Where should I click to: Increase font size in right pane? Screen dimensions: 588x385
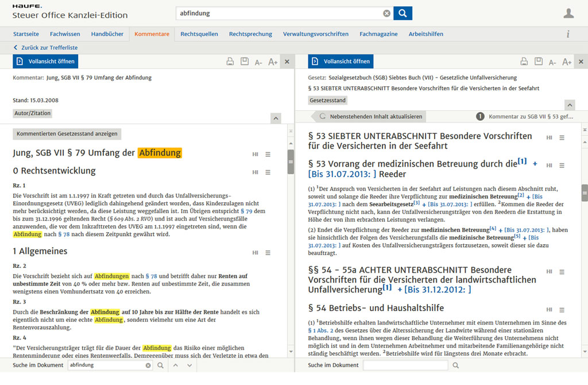(x=567, y=62)
